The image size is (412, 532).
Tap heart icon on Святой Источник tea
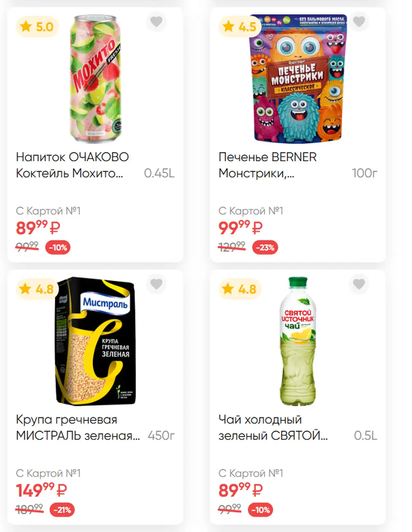coord(359,284)
